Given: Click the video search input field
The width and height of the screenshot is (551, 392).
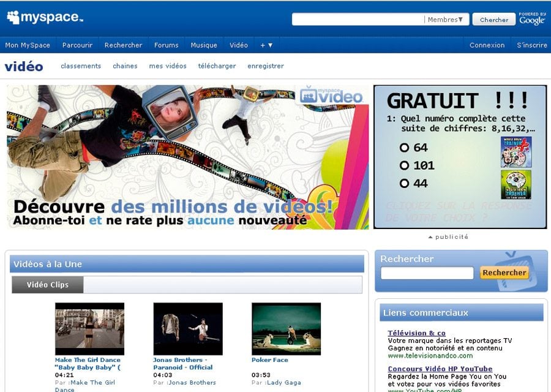Looking at the screenshot, I should [427, 273].
